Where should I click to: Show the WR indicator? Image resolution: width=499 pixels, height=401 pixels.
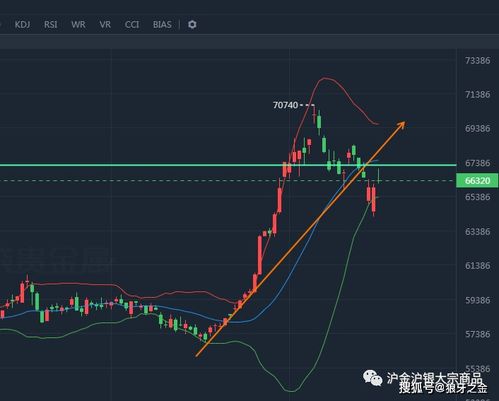pyautogui.click(x=78, y=25)
